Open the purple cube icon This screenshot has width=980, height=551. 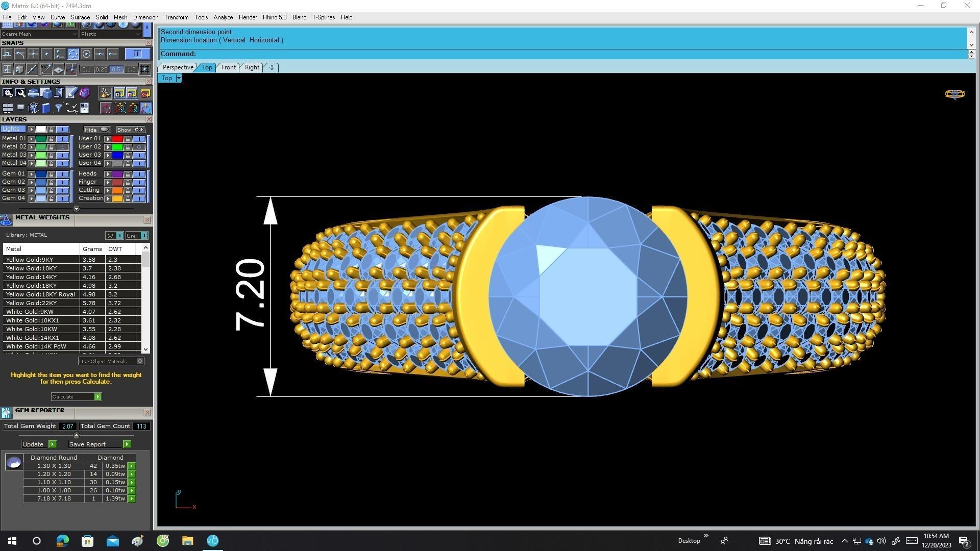pyautogui.click(x=84, y=93)
